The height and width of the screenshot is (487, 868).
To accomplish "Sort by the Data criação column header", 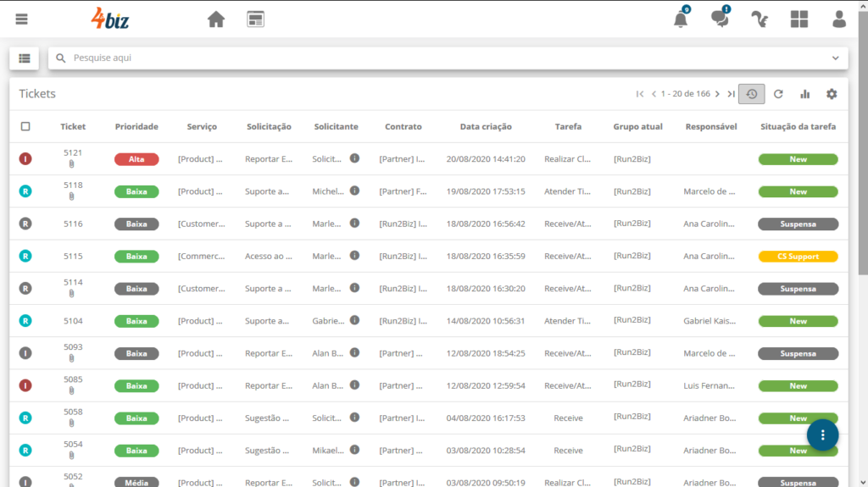I will tap(486, 127).
